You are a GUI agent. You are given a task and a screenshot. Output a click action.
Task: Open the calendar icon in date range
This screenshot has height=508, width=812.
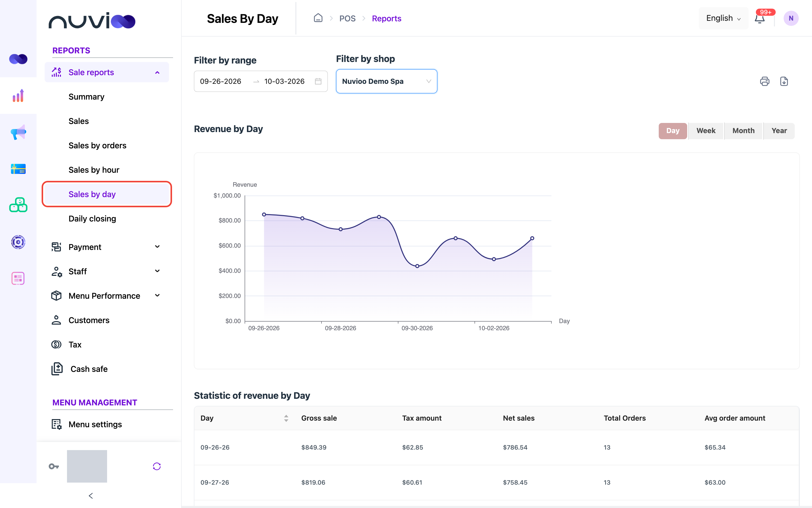tap(318, 81)
